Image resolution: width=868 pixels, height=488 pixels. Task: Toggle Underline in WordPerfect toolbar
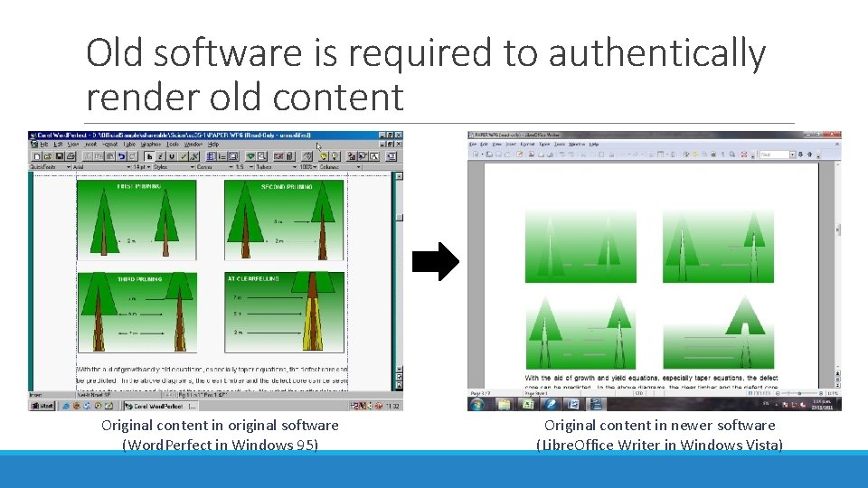(x=171, y=156)
